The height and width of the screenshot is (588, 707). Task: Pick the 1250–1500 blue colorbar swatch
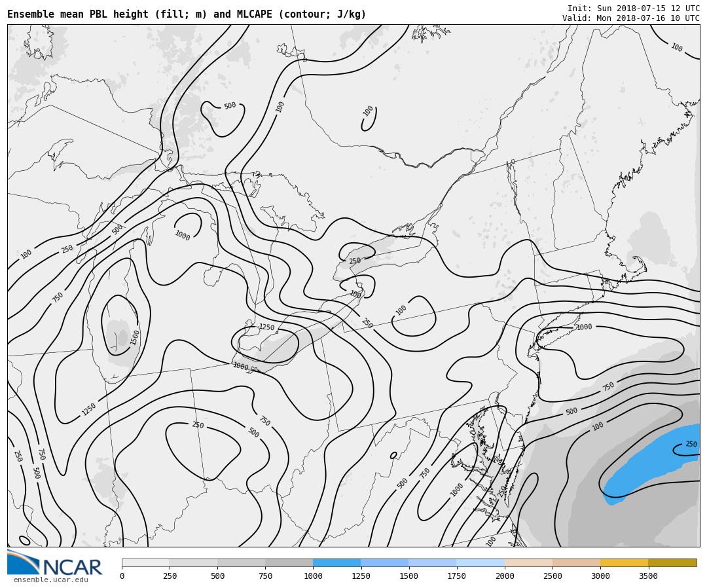[x=385, y=562]
